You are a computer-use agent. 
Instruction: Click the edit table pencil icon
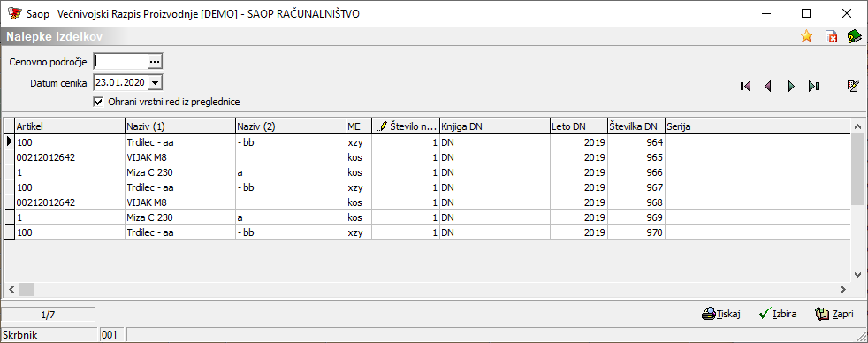tap(853, 86)
